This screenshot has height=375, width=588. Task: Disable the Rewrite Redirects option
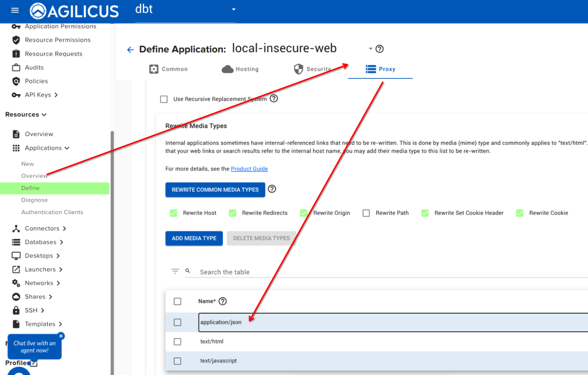tap(232, 212)
